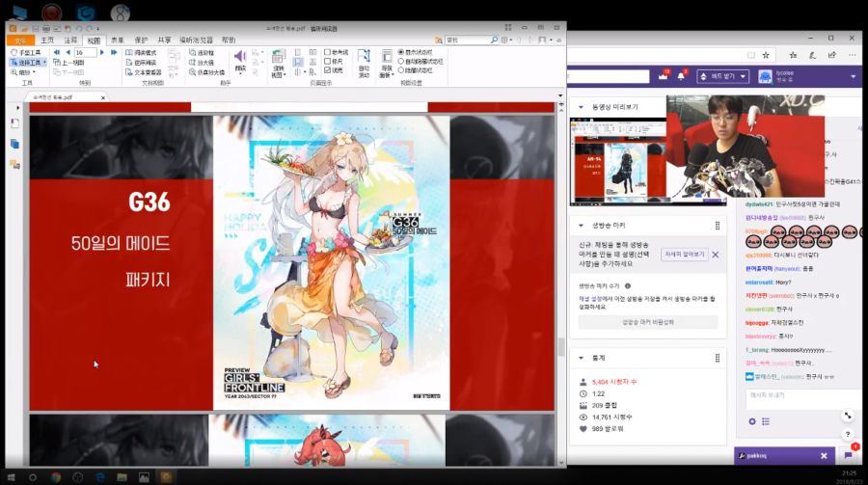Open the Rotate View dropdown

pos(278,63)
